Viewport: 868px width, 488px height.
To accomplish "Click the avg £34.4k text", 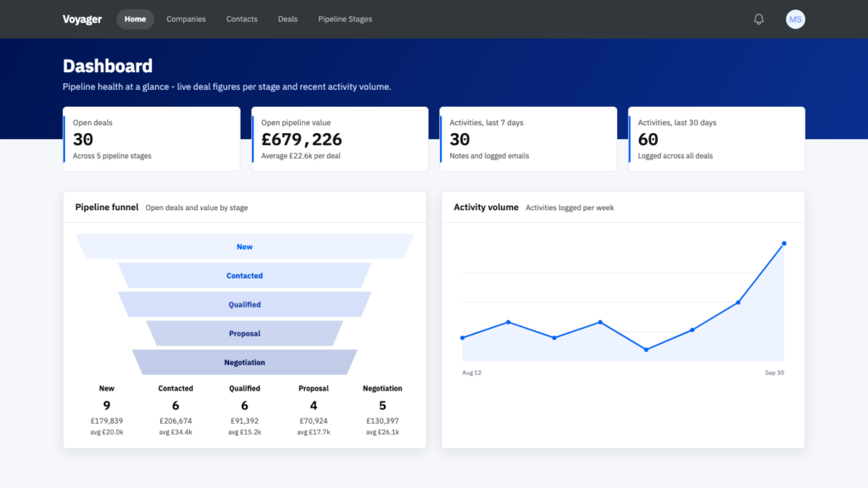I will coord(175,432).
